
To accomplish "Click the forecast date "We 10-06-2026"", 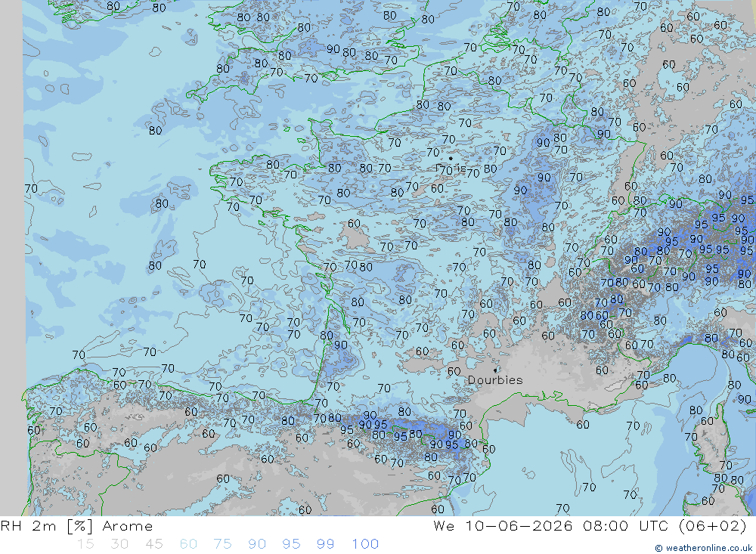I will click(x=503, y=525).
